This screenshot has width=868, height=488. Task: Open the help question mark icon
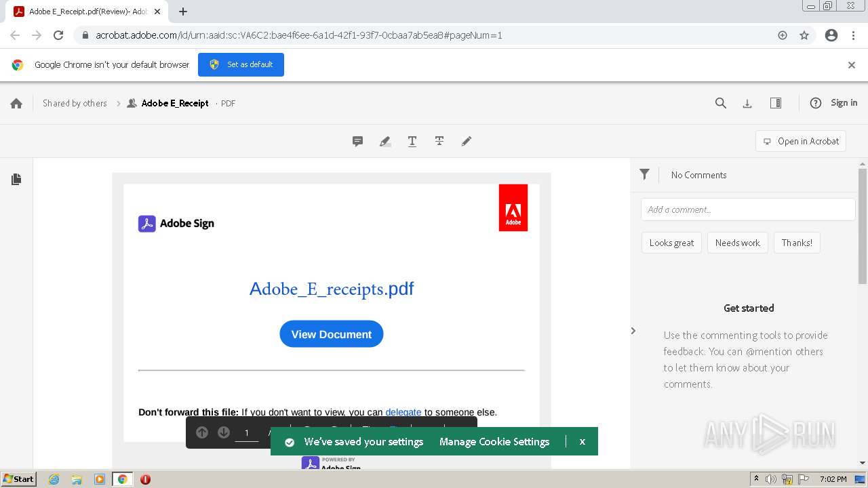click(816, 103)
